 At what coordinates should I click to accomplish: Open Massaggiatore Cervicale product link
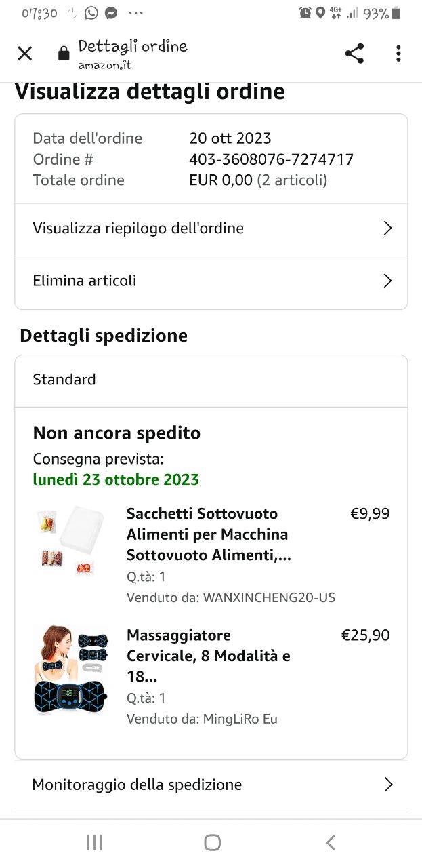click(208, 656)
